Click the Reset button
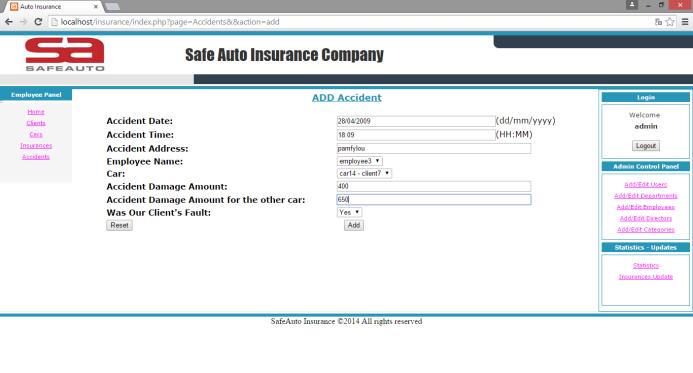This screenshot has width=693, height=373. [x=119, y=225]
